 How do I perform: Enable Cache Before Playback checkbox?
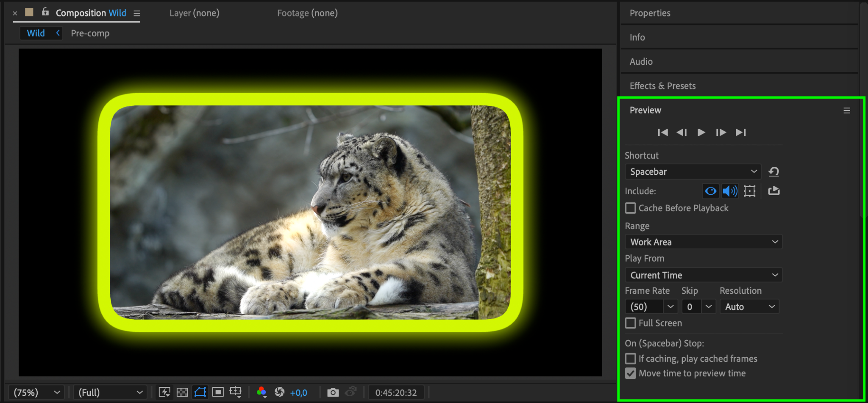coord(631,208)
